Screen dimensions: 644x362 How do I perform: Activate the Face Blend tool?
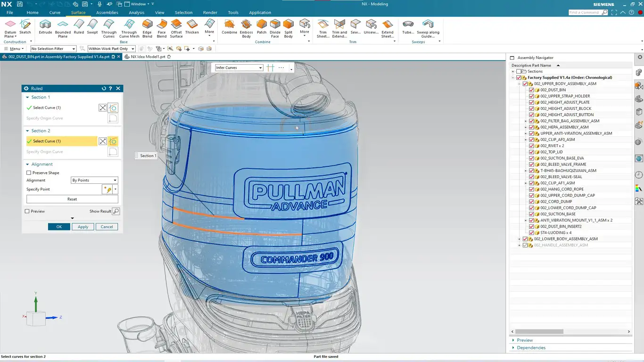[162, 28]
